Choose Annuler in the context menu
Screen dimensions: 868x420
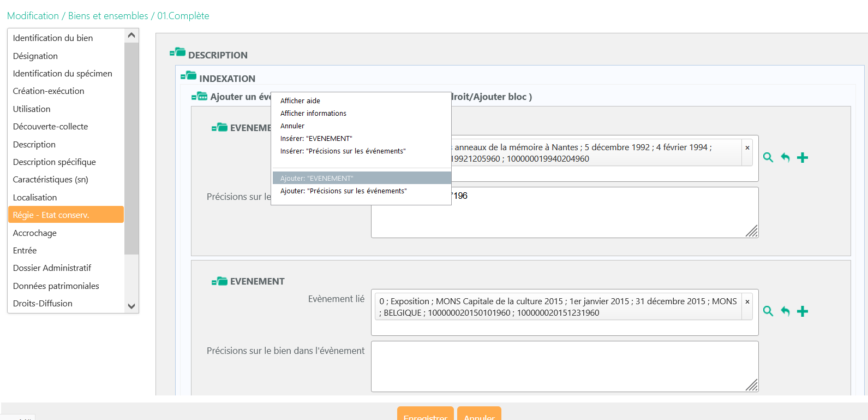(292, 126)
